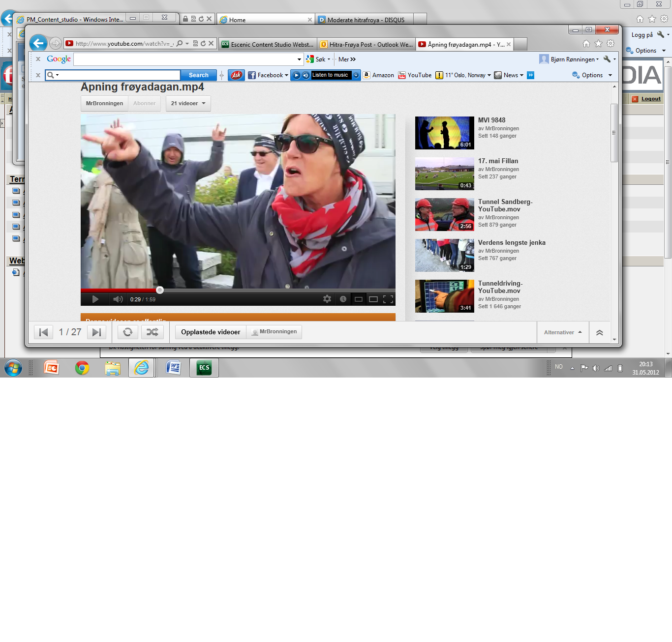The height and width of the screenshot is (642, 672).
Task: Open Options menu in Ask toolbar
Action: pos(592,75)
